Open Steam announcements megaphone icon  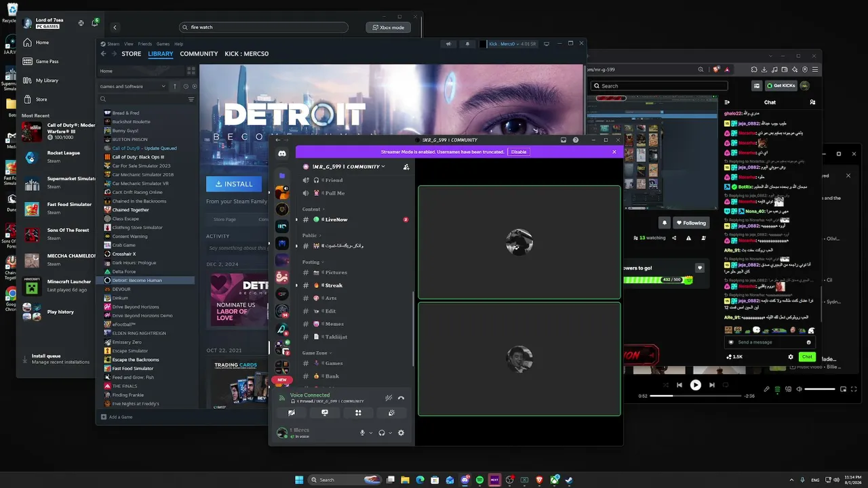(x=448, y=44)
